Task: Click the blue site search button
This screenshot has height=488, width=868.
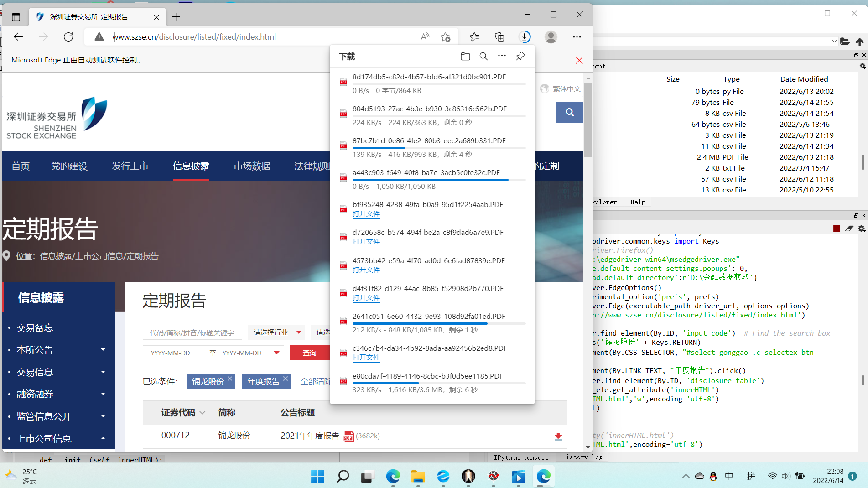Action: pyautogui.click(x=570, y=112)
